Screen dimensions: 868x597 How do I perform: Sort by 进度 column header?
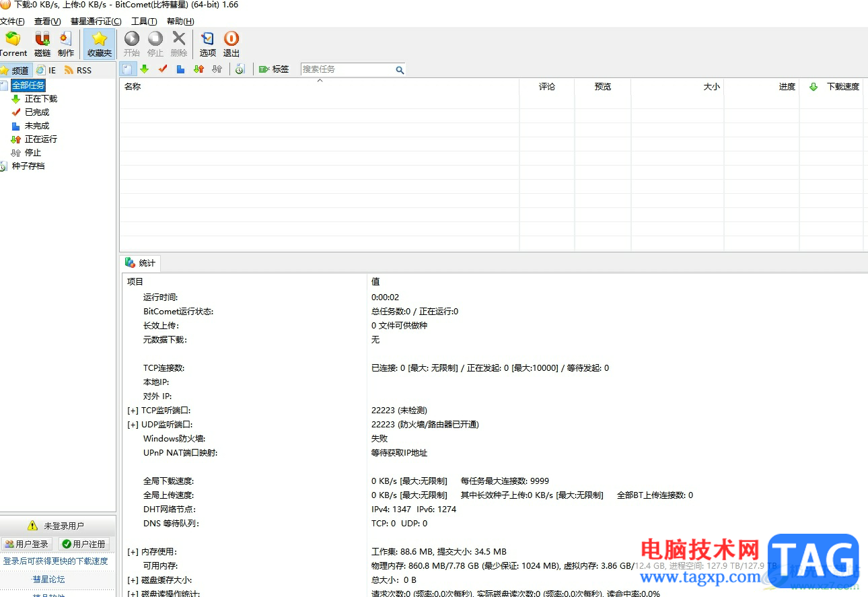(762, 86)
